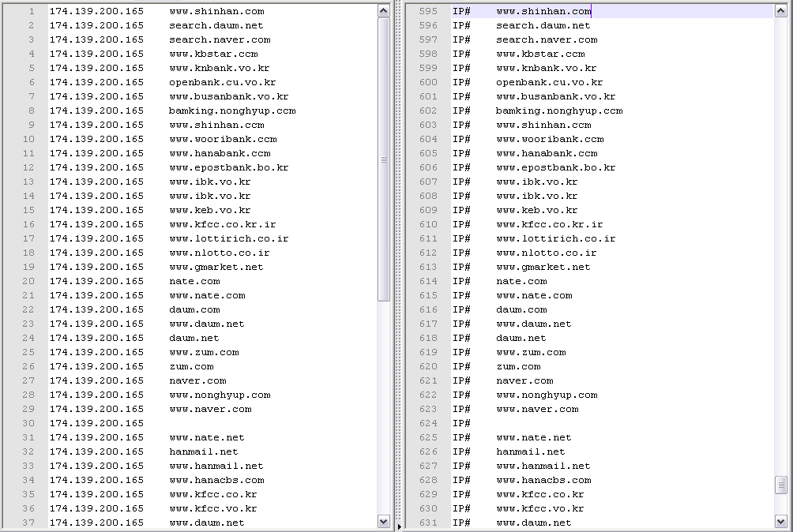Click openbank.cu.vo.kr on line 600
Screen dimensions: 793x532
point(549,82)
